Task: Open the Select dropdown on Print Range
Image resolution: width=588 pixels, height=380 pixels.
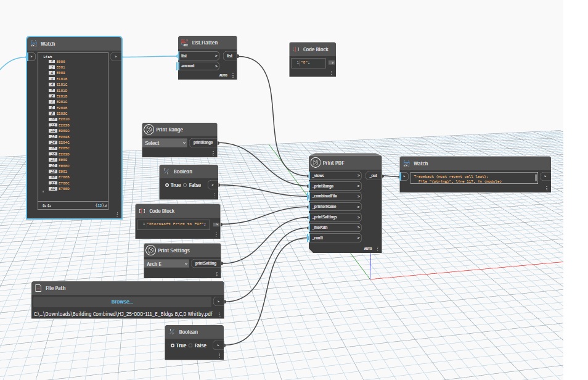Action: 164,142
